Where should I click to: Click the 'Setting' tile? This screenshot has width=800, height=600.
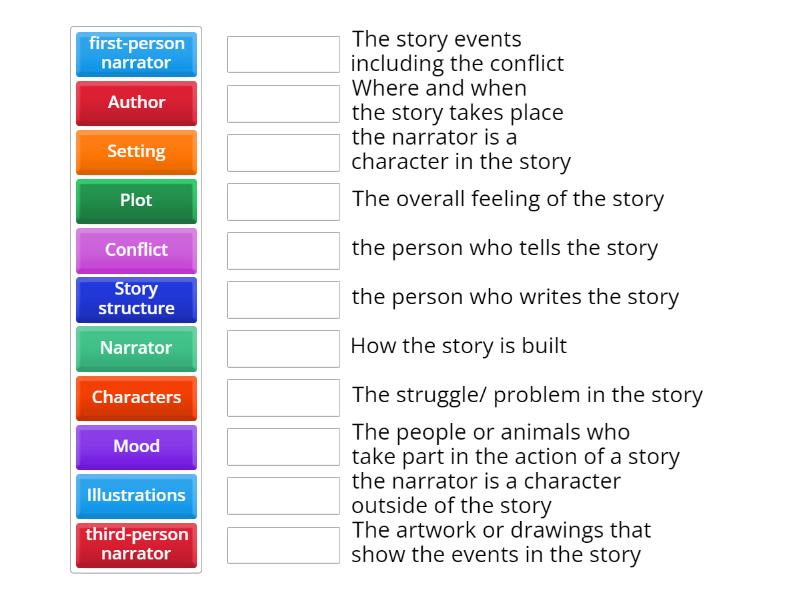[137, 152]
